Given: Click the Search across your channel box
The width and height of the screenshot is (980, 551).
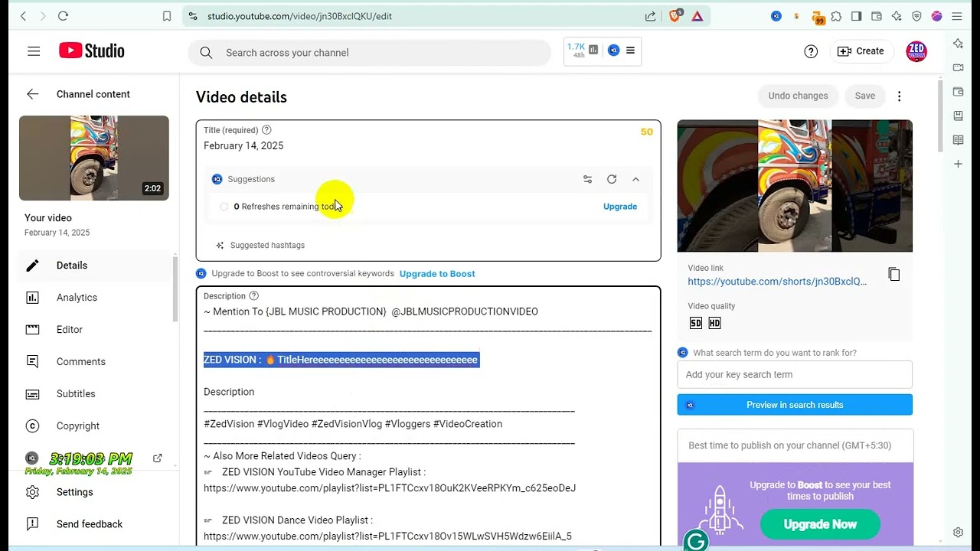Looking at the screenshot, I should tap(369, 53).
